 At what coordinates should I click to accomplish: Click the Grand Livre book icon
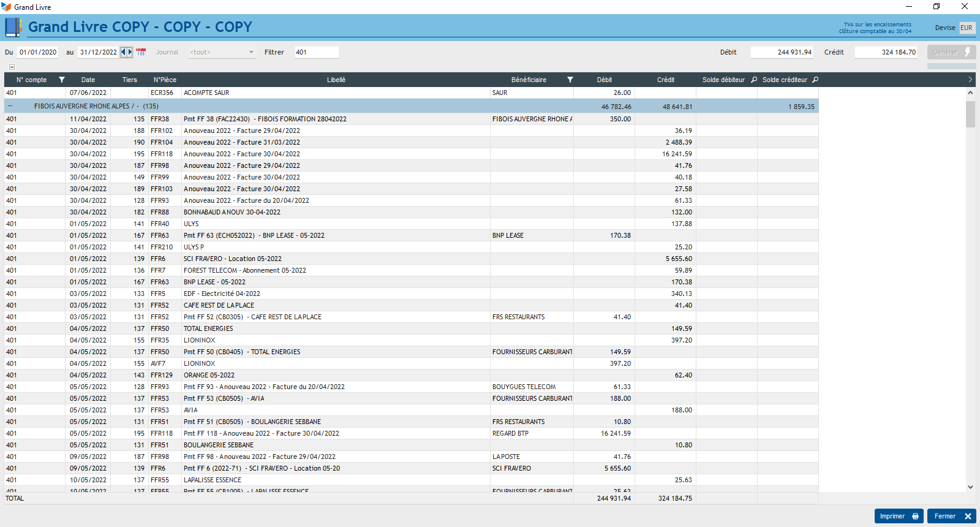[13, 27]
